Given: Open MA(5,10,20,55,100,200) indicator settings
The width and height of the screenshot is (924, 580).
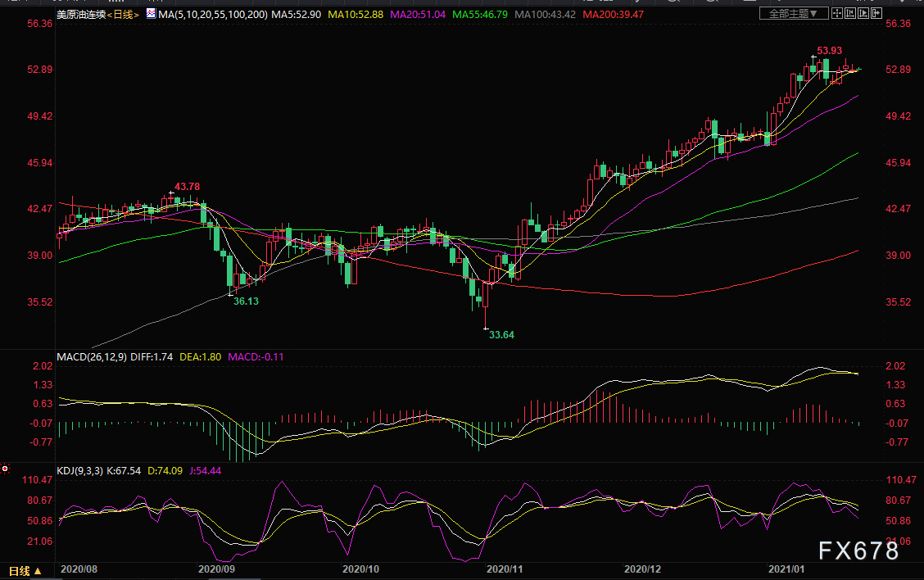Looking at the screenshot, I should coord(213,14).
